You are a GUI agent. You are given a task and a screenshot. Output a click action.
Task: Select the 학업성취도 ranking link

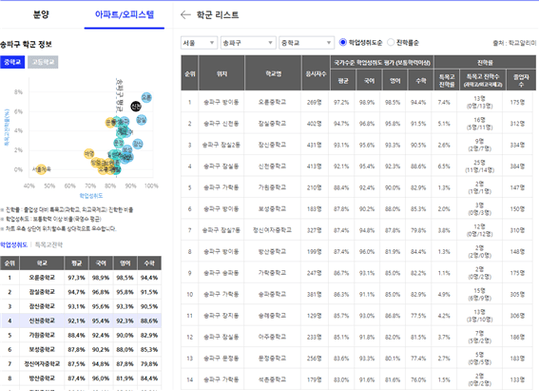pyautogui.click(x=14, y=245)
